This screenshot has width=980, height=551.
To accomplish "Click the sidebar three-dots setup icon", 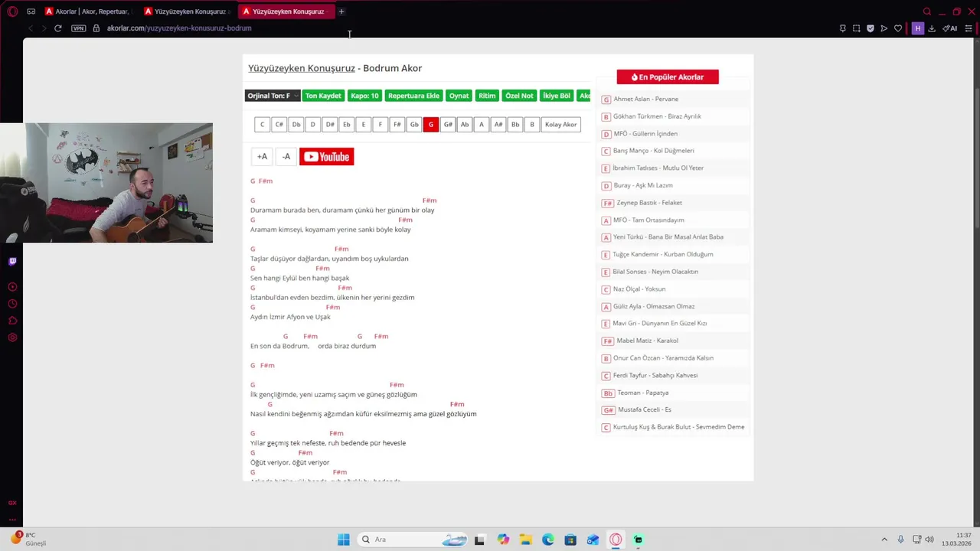I will coord(12,520).
